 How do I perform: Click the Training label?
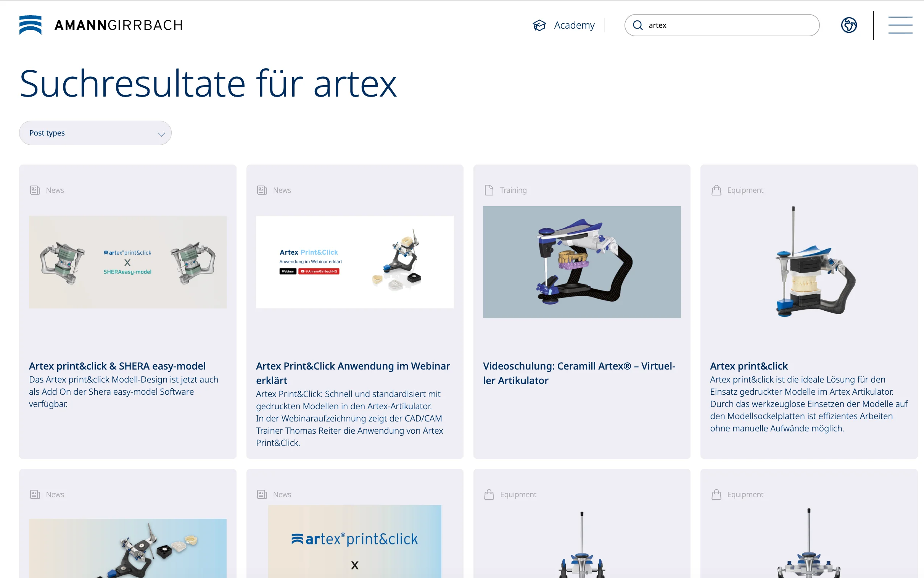coord(513,190)
